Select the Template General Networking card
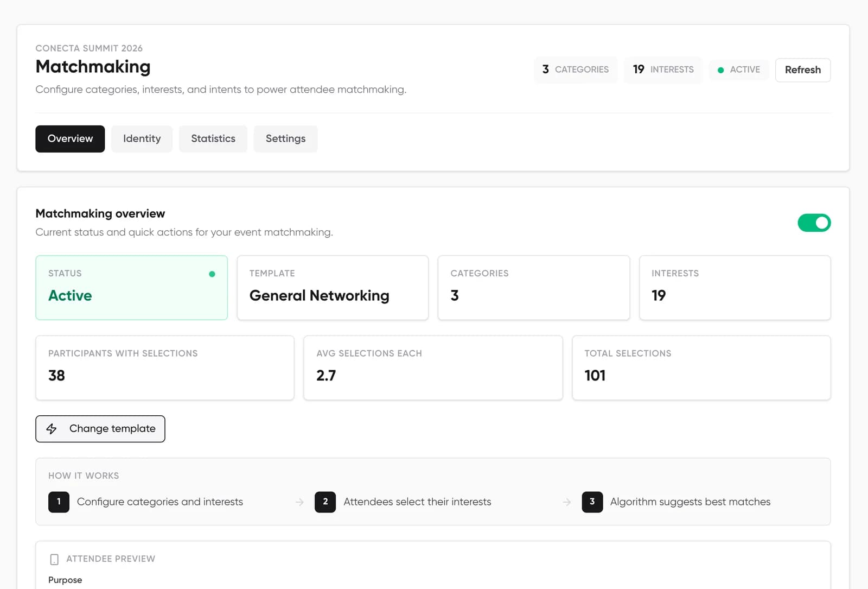Image resolution: width=868 pixels, height=589 pixels. coord(333,288)
